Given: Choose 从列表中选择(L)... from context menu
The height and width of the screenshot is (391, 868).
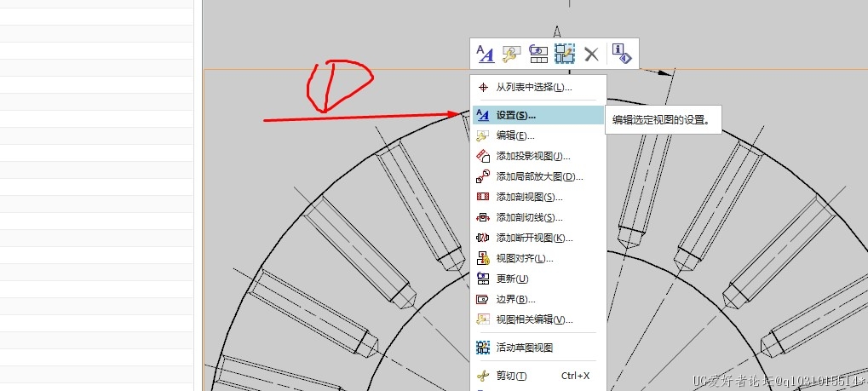Looking at the screenshot, I should pyautogui.click(x=538, y=87).
